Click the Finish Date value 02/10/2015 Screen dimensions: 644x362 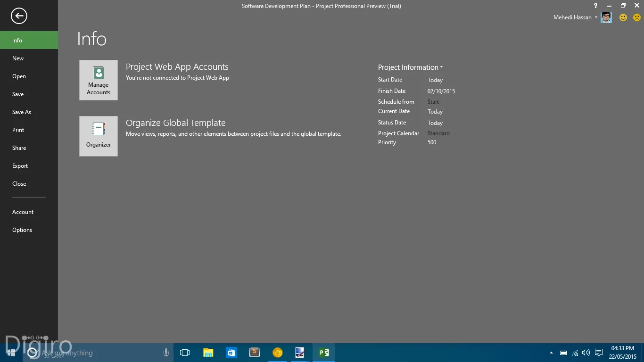click(441, 91)
